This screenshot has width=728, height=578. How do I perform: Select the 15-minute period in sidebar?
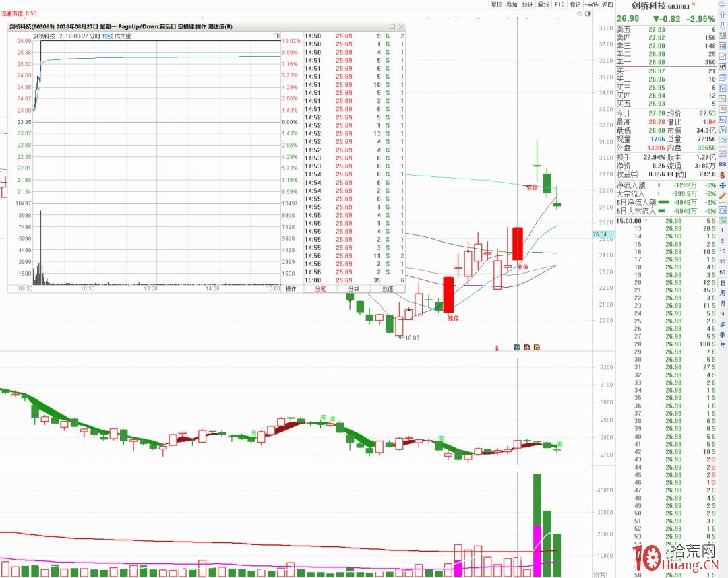coord(723,251)
